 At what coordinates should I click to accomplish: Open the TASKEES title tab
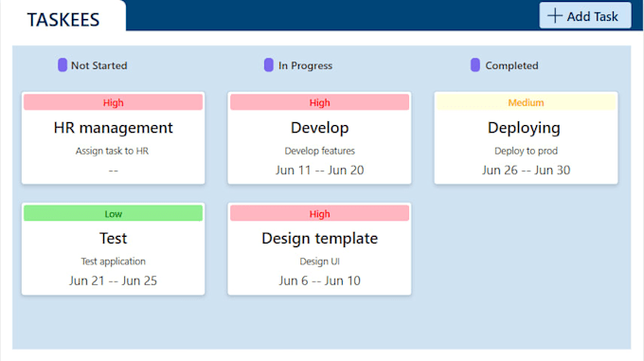[63, 19]
